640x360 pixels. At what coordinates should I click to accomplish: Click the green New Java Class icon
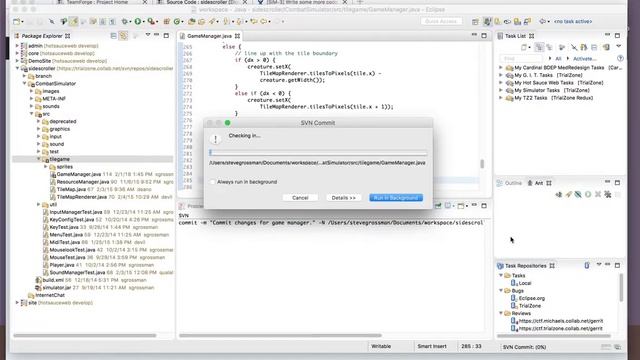pos(177,21)
